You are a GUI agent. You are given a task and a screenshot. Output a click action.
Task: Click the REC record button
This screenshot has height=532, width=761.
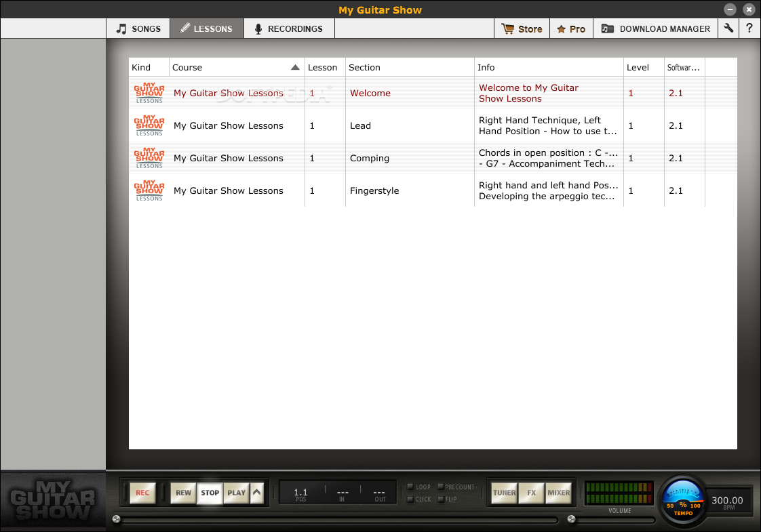pos(142,493)
